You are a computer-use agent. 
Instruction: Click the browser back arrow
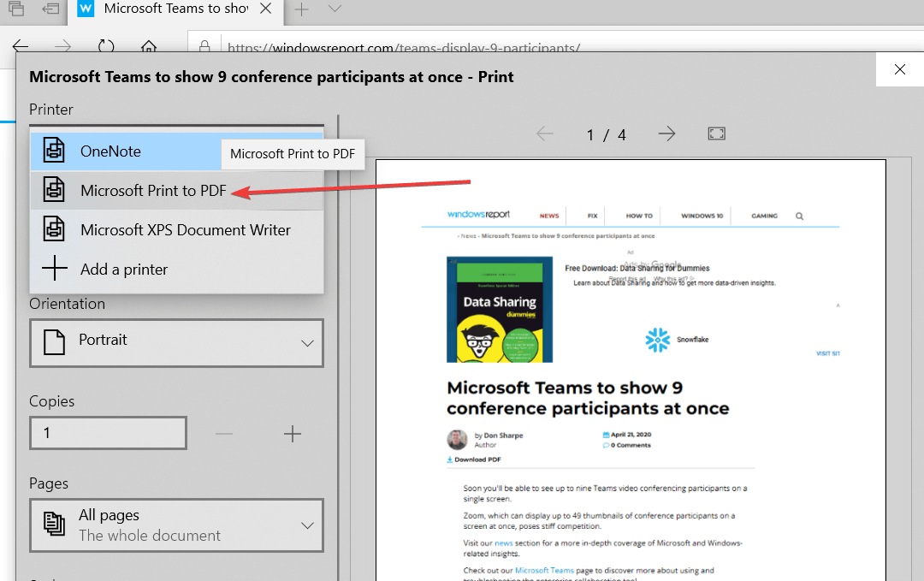tap(21, 46)
